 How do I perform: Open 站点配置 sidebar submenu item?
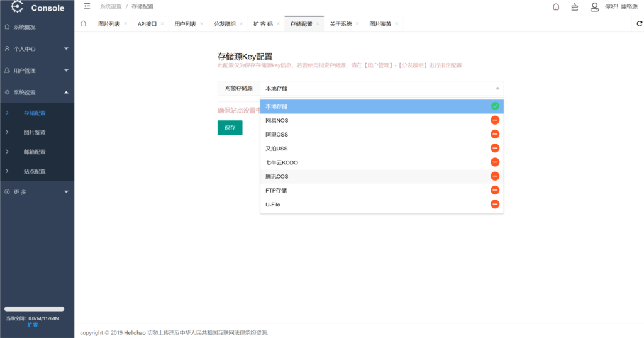tap(37, 171)
